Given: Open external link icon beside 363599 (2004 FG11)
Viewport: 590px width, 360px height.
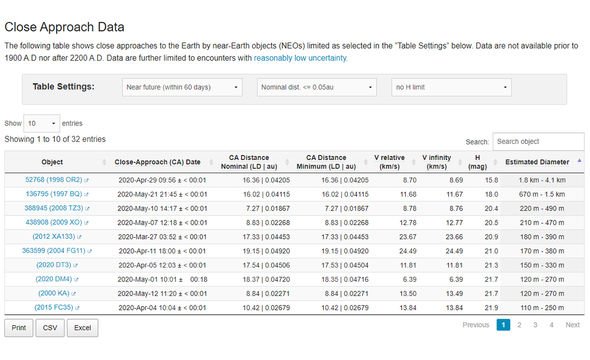Looking at the screenshot, I should pos(90,251).
